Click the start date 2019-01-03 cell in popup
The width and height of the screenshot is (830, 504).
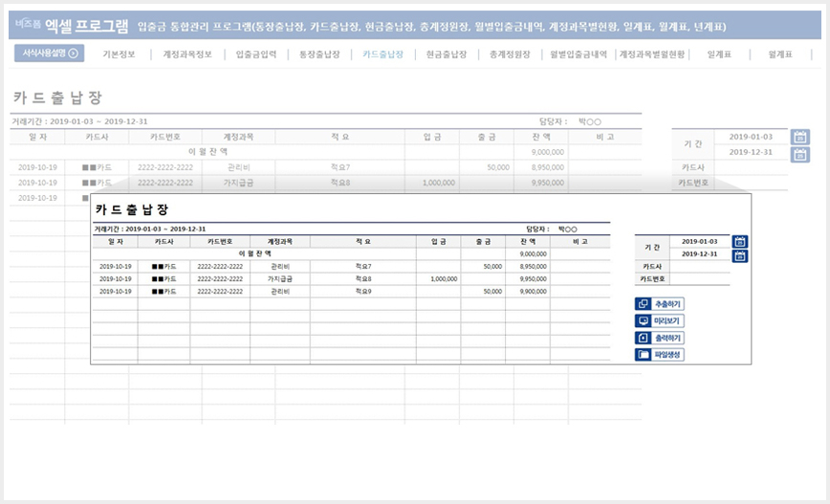click(700, 241)
